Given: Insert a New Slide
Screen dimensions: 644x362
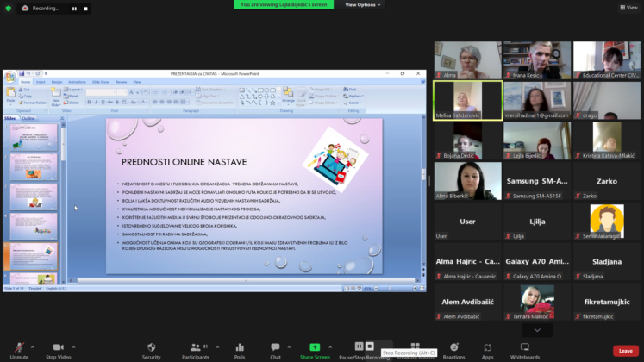Looking at the screenshot, I should coord(55,97).
